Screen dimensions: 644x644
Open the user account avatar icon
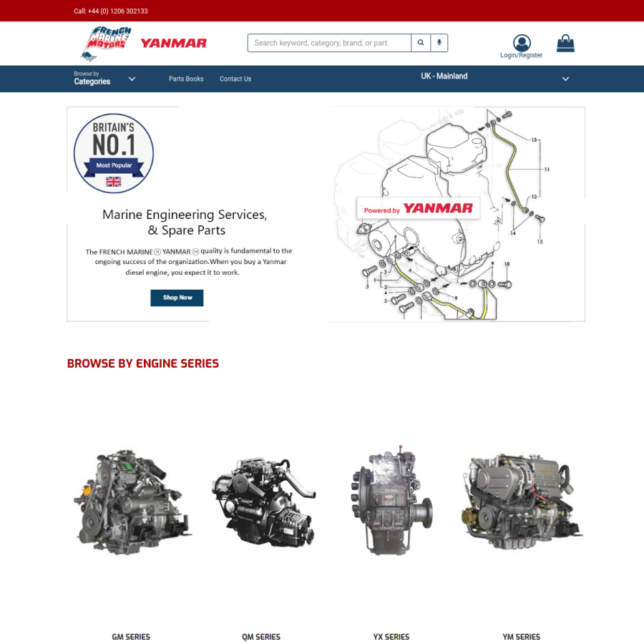522,43
